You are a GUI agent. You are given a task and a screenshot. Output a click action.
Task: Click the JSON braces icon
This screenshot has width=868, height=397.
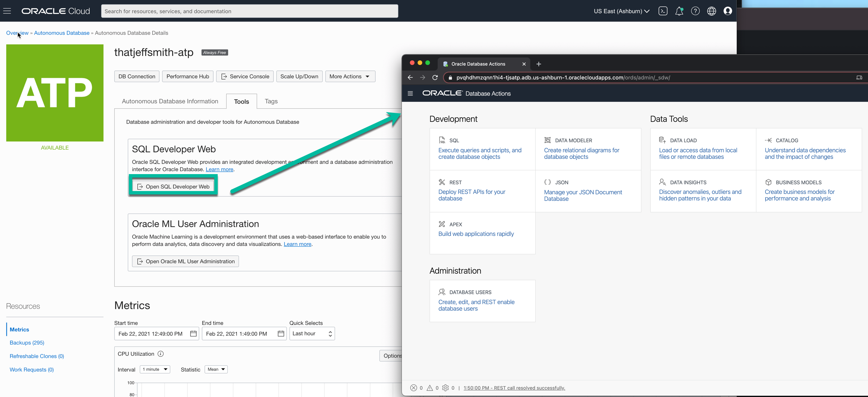[x=547, y=182]
